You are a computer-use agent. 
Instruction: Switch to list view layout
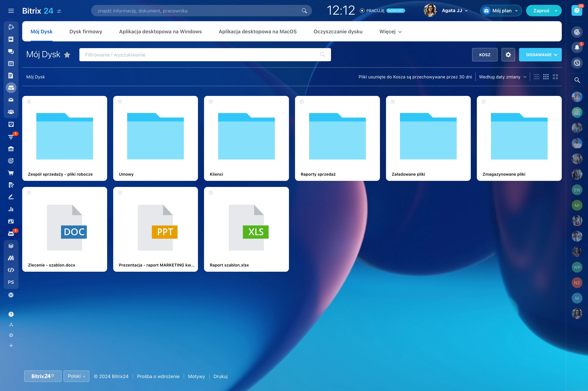[x=536, y=77]
